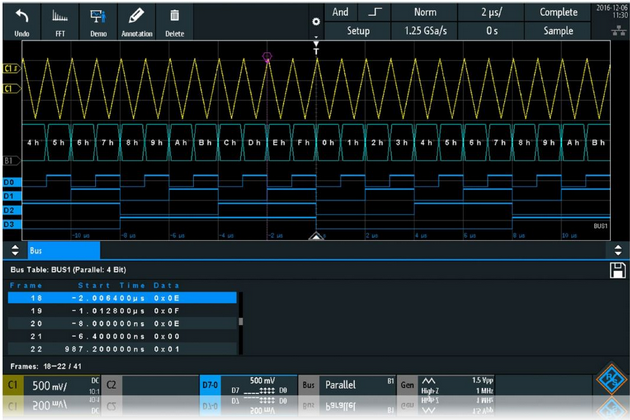Click the round marker in the toolbar

tap(316, 22)
